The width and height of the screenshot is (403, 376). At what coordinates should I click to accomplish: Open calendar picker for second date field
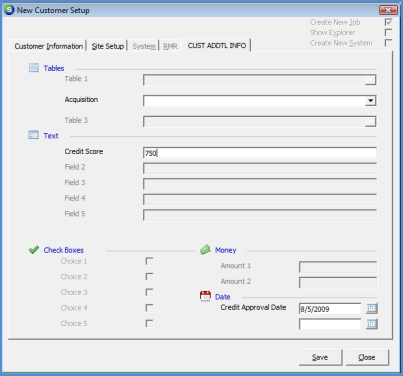click(x=372, y=324)
